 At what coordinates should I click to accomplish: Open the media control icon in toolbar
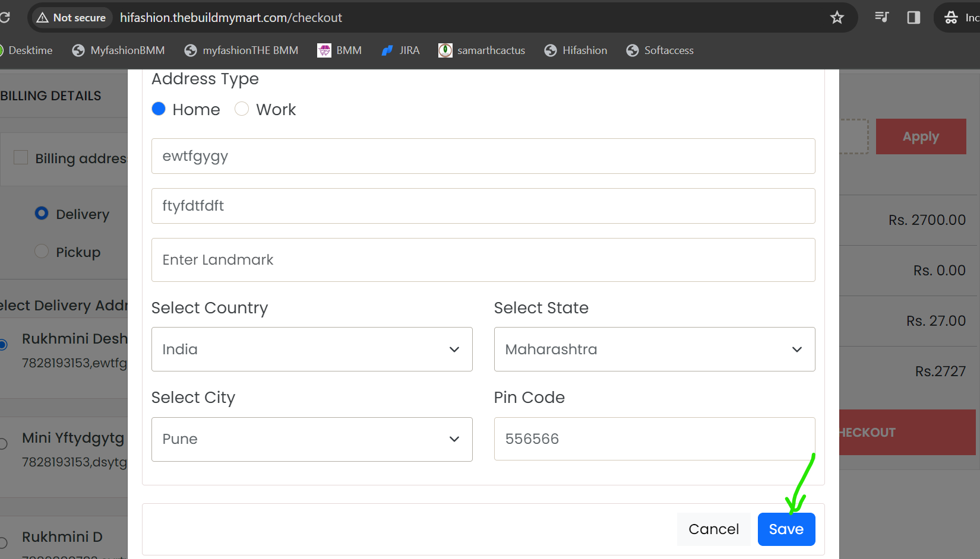point(881,17)
